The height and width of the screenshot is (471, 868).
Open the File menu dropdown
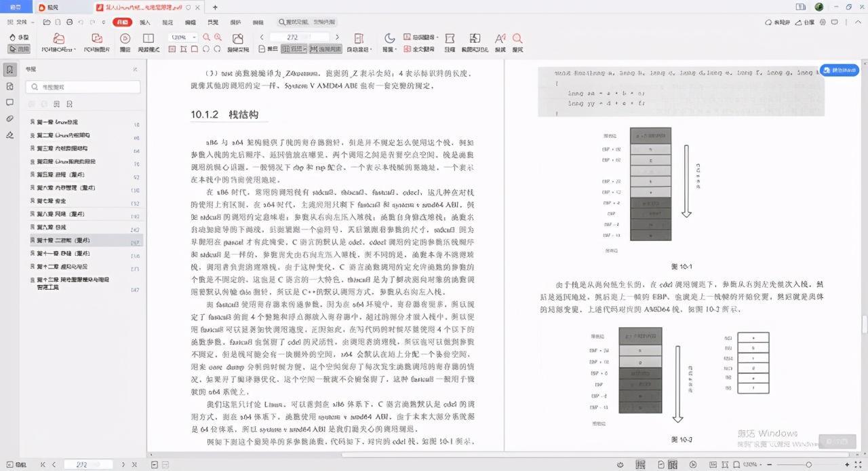click(21, 22)
